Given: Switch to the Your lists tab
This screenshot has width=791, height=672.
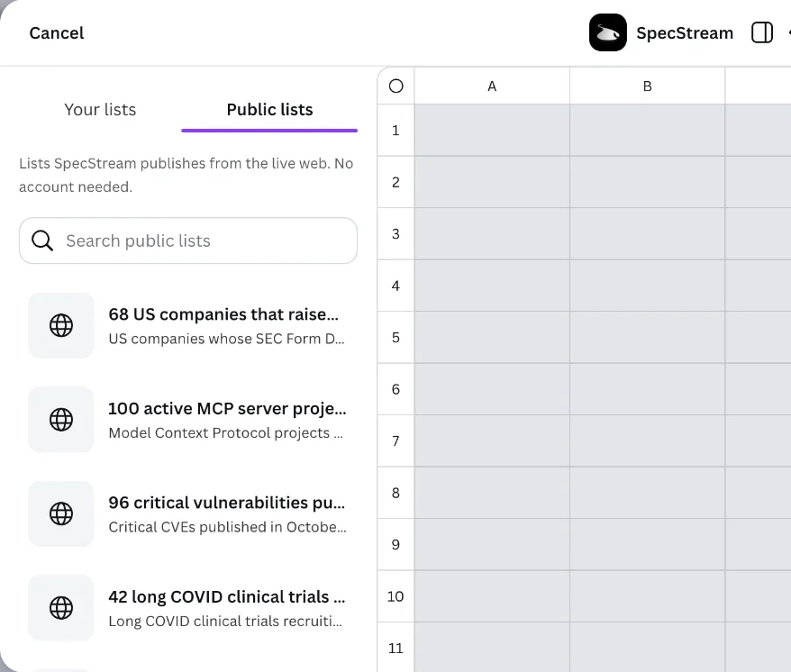Looking at the screenshot, I should pos(100,110).
